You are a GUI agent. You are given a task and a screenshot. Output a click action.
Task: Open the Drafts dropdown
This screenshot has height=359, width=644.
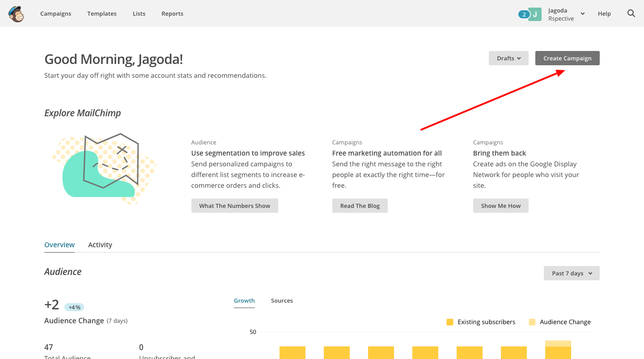point(508,58)
